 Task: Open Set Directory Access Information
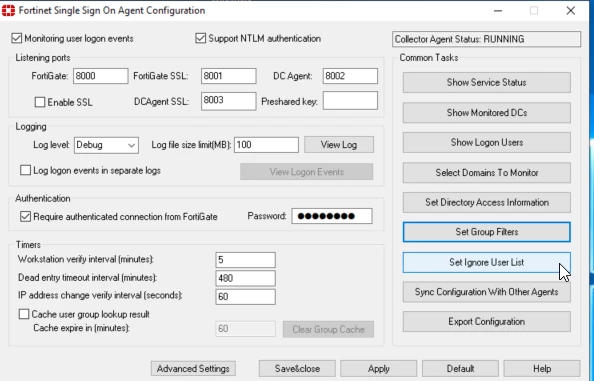(486, 203)
